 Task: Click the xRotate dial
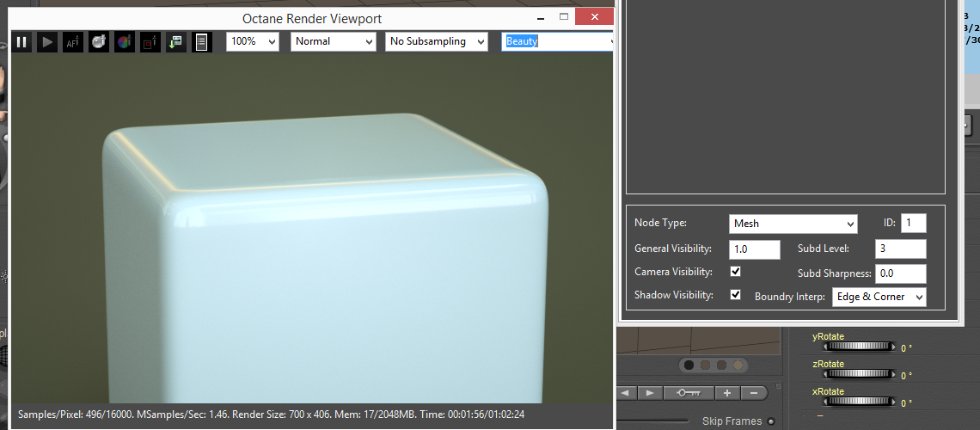click(x=860, y=401)
